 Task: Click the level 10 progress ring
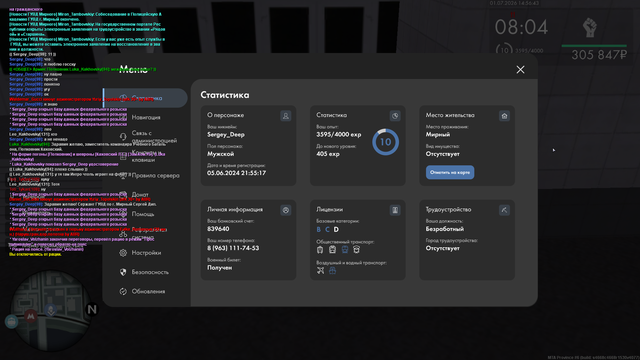385,142
